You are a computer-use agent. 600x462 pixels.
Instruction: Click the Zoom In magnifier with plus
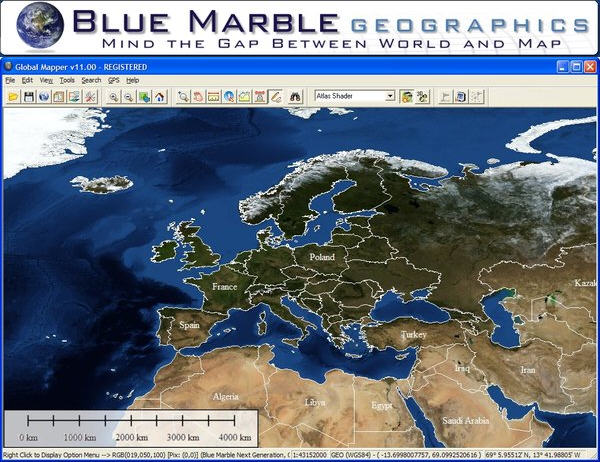pyautogui.click(x=114, y=96)
